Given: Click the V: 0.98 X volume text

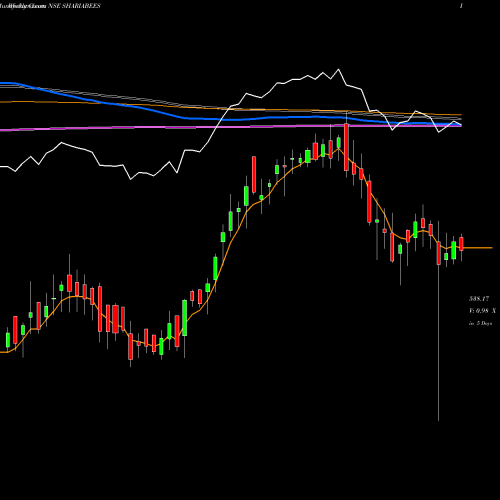Looking at the screenshot, I should click(482, 311).
